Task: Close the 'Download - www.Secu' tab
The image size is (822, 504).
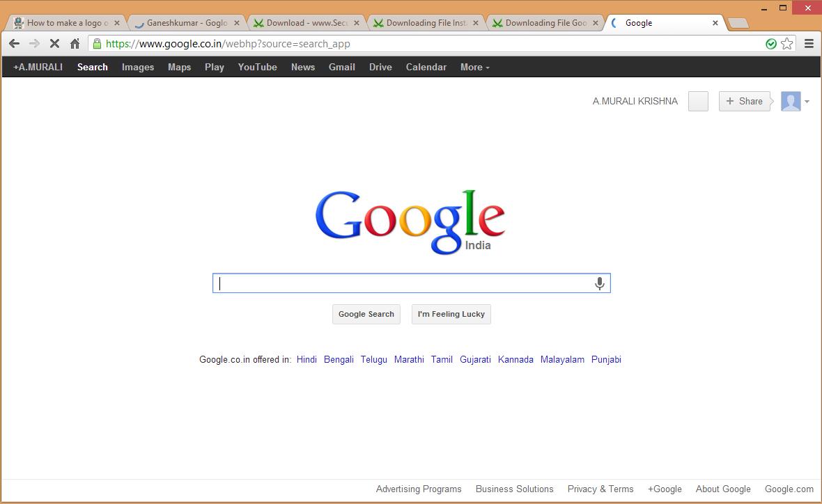Action: pos(357,23)
